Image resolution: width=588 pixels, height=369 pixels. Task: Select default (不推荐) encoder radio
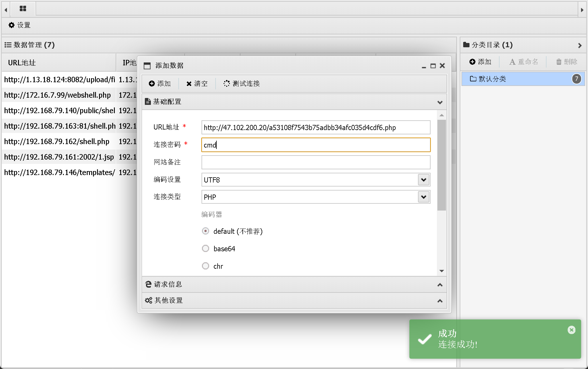205,231
